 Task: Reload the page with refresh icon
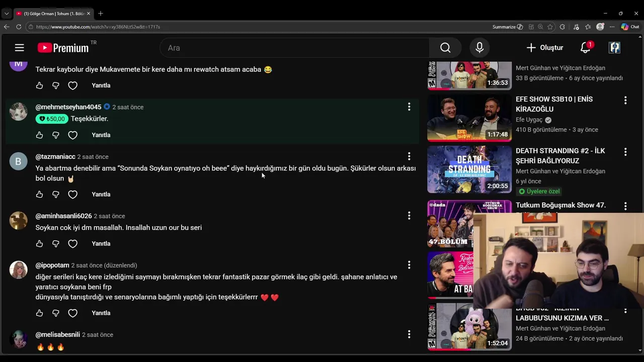point(19,27)
